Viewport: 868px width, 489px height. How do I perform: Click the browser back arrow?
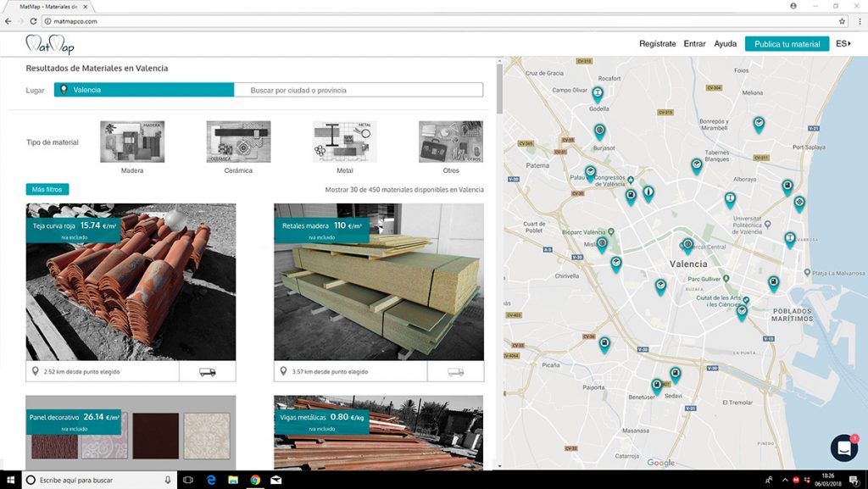pos(8,21)
